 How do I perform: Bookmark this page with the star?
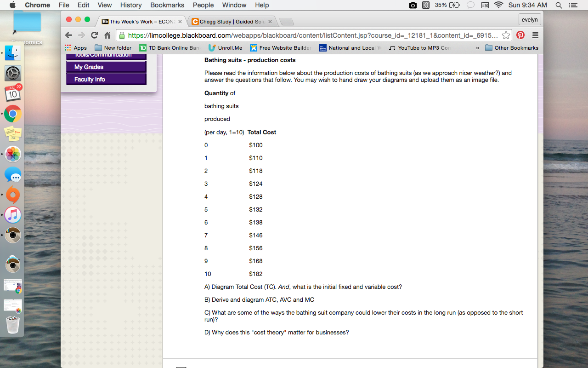(x=506, y=35)
